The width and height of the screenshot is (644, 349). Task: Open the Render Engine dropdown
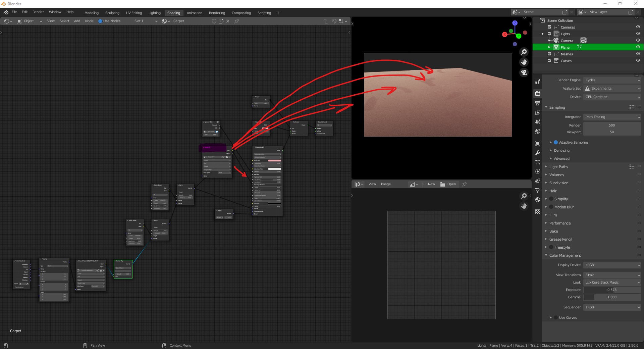(612, 80)
